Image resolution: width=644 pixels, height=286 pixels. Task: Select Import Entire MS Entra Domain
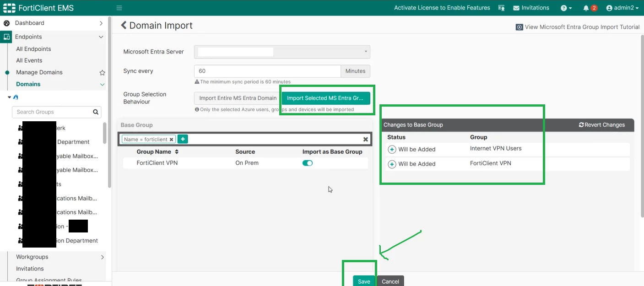[x=238, y=98]
